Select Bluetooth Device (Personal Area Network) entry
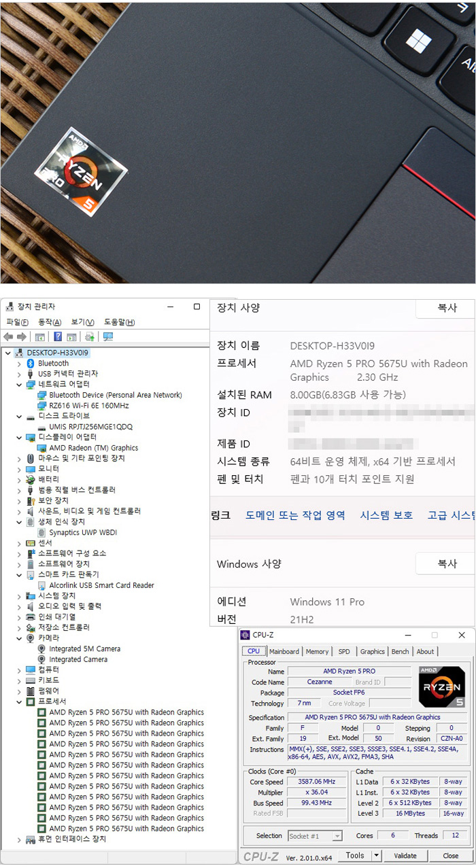Screen dimensions: 476x868 [116, 395]
